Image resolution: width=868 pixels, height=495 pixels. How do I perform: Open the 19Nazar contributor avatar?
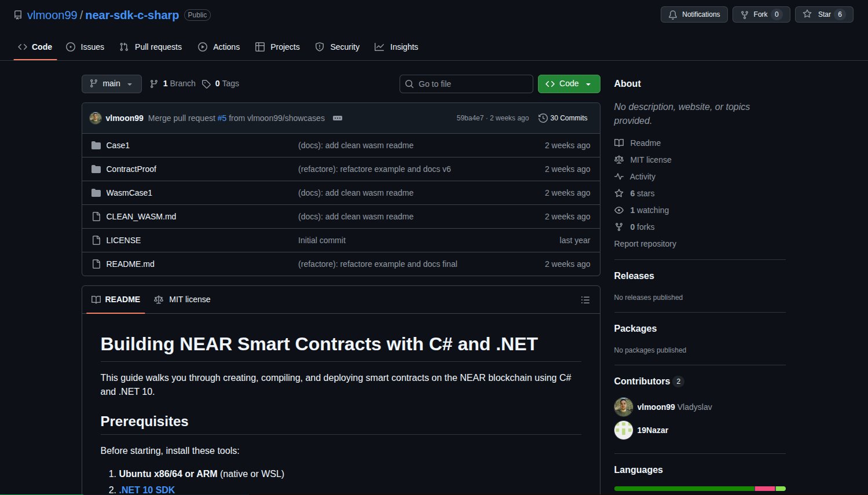(x=624, y=430)
